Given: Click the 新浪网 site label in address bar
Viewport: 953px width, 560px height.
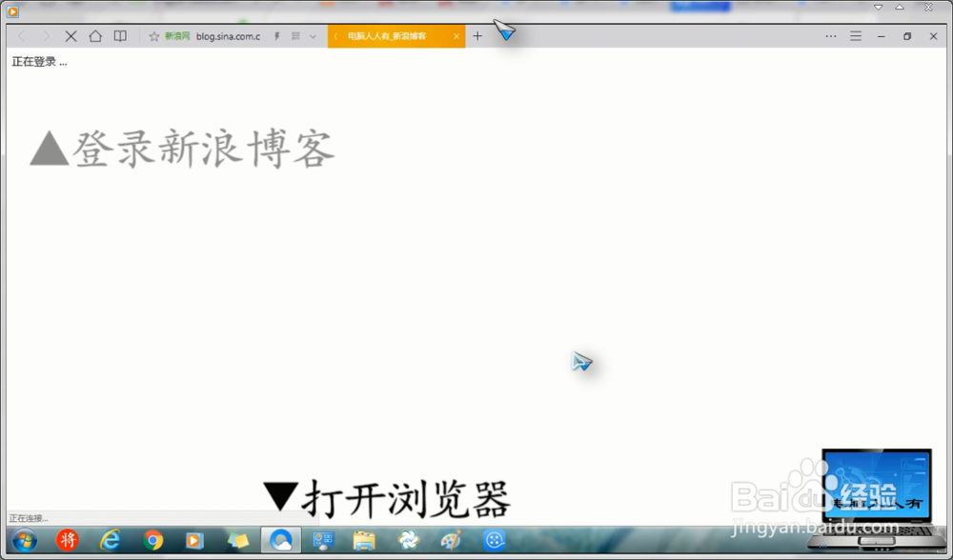Looking at the screenshot, I should point(177,36).
